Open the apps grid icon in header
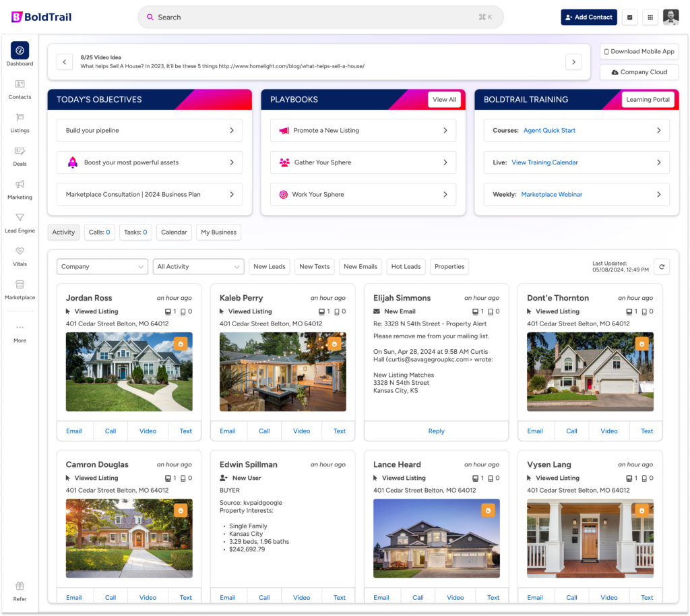690x616 pixels. (x=650, y=18)
